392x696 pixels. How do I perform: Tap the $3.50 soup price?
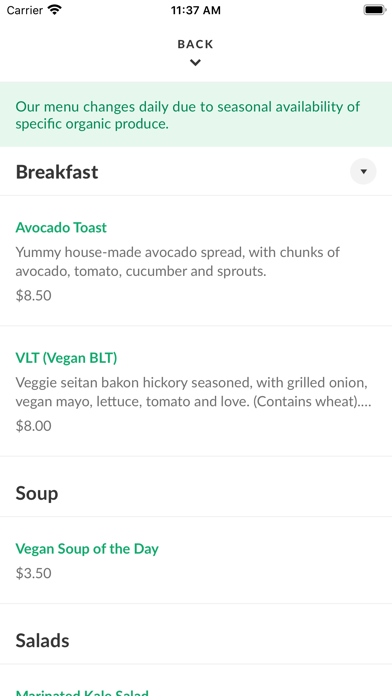[x=33, y=573]
